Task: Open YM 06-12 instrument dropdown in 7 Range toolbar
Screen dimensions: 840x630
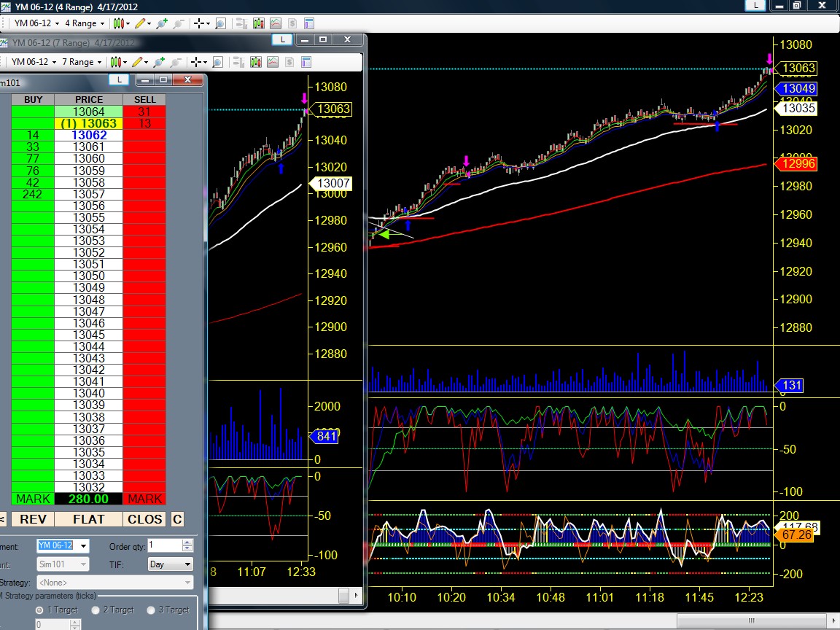Action: coord(34,62)
